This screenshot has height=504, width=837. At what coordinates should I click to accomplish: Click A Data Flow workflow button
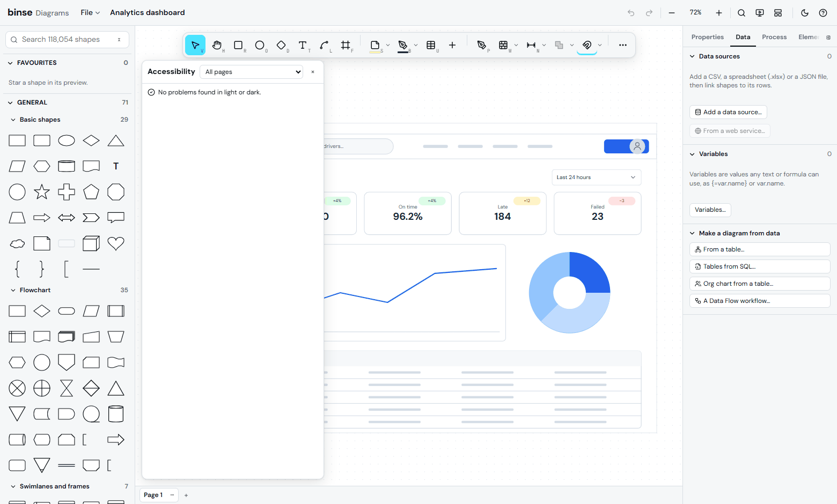pos(760,301)
